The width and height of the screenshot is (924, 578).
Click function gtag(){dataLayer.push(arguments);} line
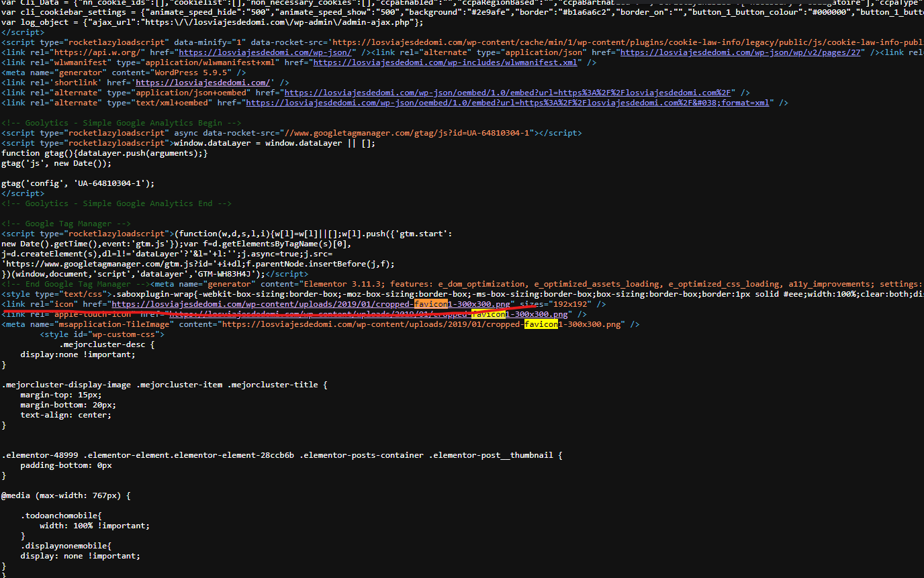pyautogui.click(x=104, y=153)
